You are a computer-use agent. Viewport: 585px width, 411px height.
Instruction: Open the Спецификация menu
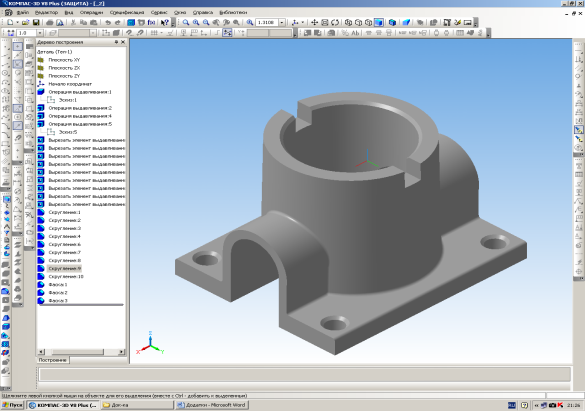(127, 12)
